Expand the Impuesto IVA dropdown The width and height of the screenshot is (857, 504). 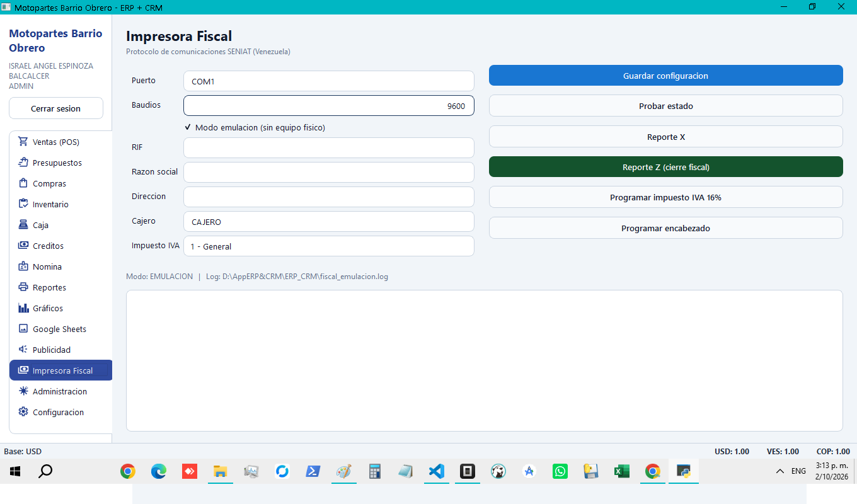pos(329,246)
